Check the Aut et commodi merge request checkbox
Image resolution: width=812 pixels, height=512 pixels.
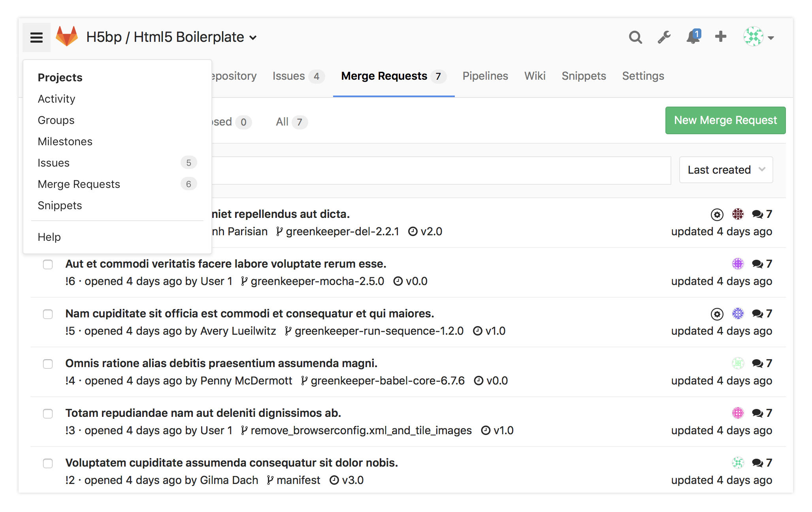[48, 264]
